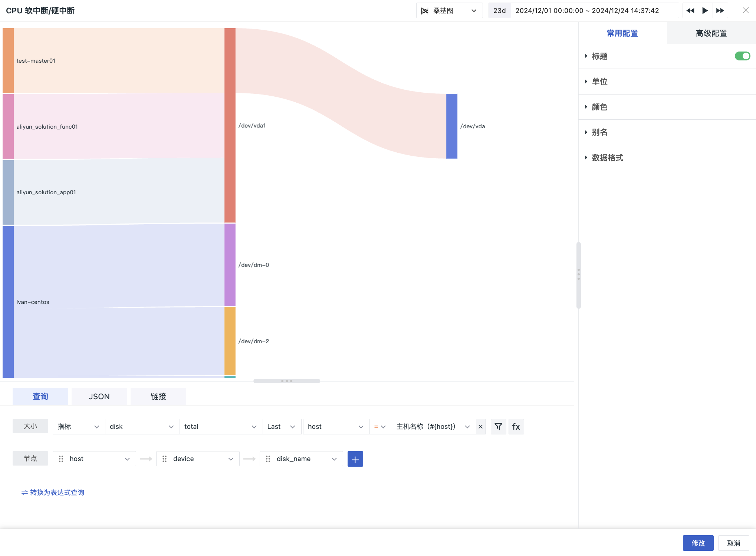Click the drag handle on disk_name node

point(268,459)
